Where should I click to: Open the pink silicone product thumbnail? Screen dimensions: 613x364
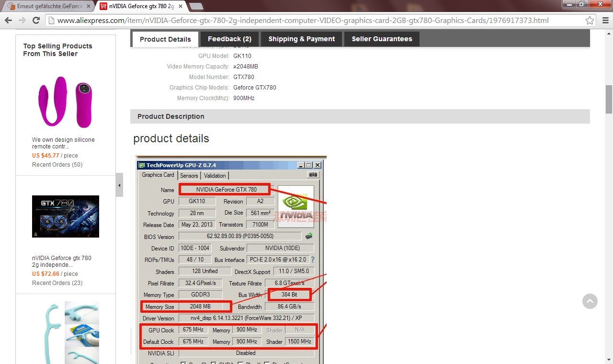pos(66,102)
